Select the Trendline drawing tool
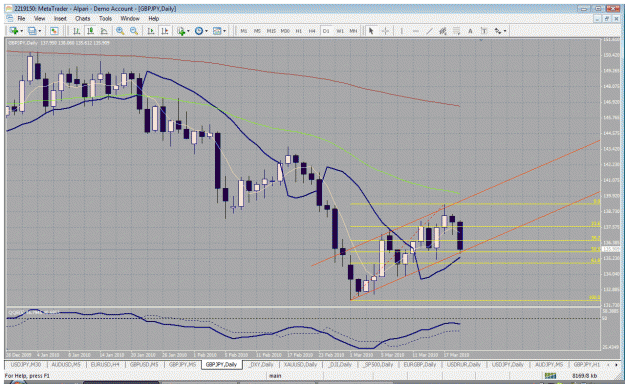625x384 pixels. pos(429,31)
